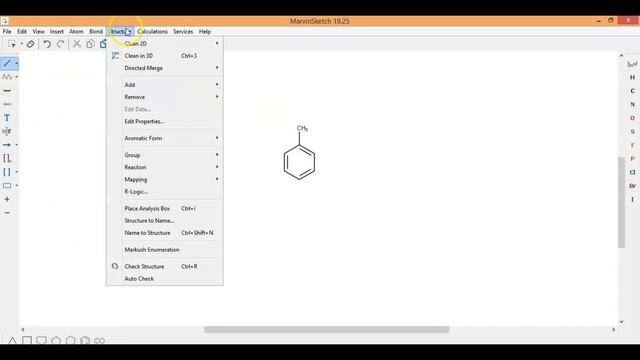Click the horizontal scrollbar thumb
Image resolution: width=640 pixels, height=360 pixels.
tap(327, 329)
